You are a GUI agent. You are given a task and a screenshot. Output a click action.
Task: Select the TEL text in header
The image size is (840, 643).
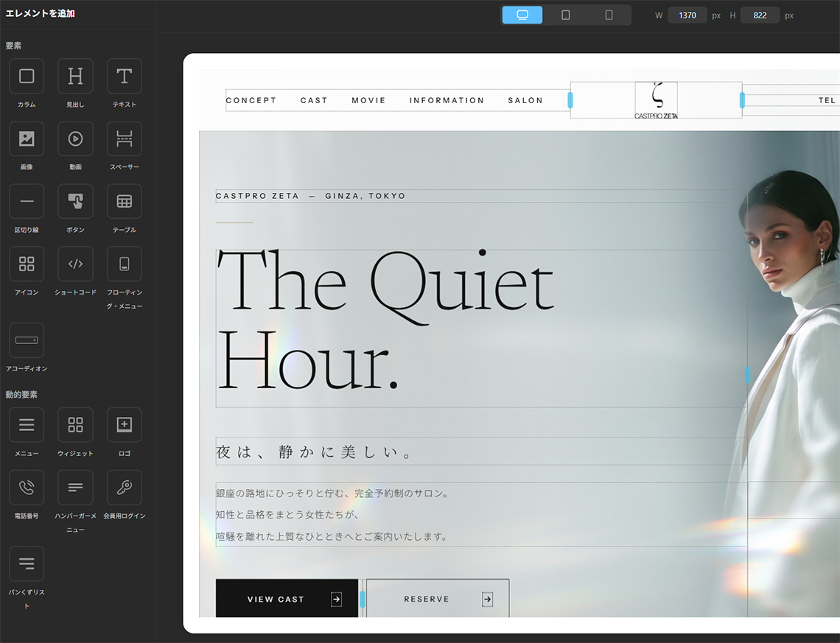click(827, 100)
